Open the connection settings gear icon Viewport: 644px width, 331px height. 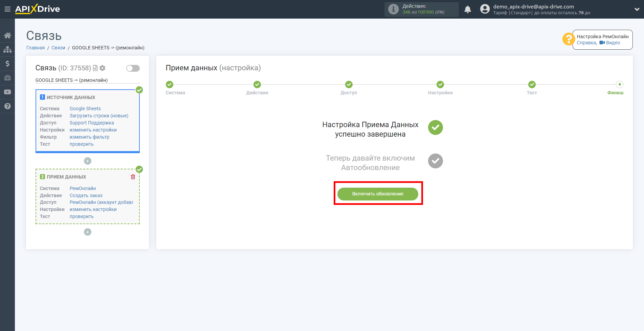[103, 68]
